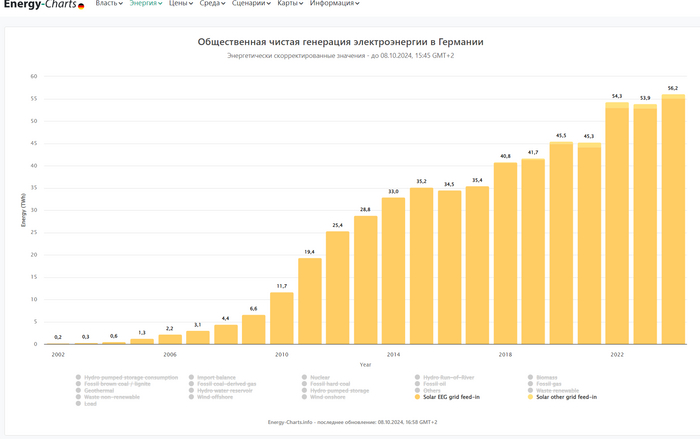Screen dimensions: 700x439
Task: Enable the Biomass legend series
Action: click(x=542, y=377)
